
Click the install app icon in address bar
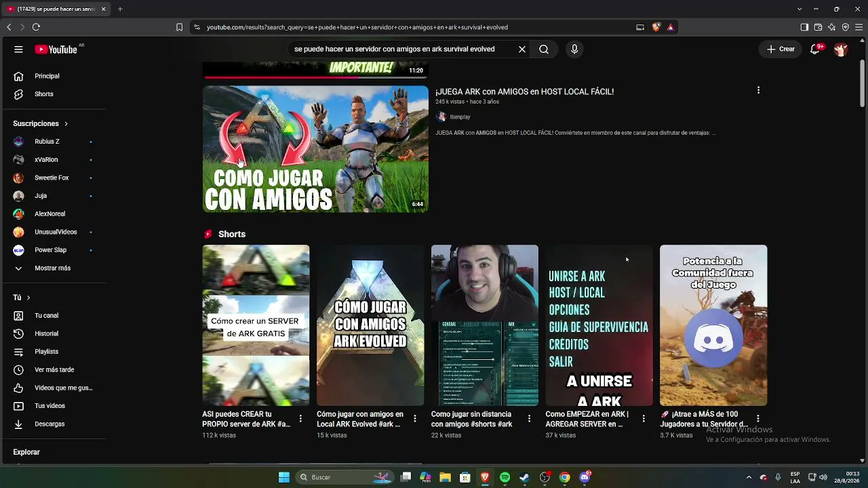[x=640, y=27]
